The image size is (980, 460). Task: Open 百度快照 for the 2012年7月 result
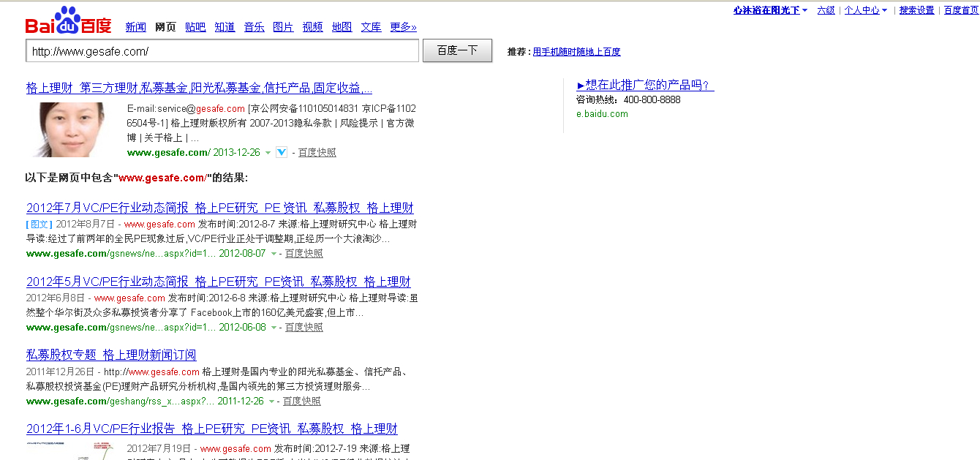[x=304, y=254]
